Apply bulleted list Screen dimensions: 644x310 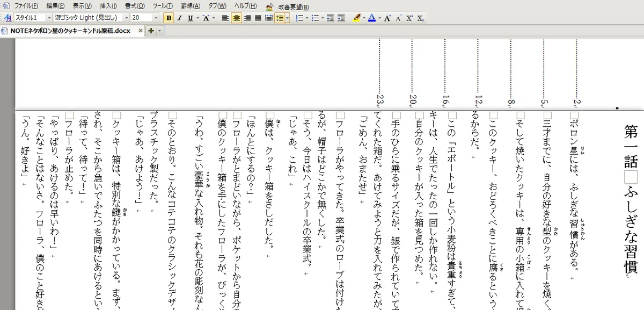click(x=315, y=18)
